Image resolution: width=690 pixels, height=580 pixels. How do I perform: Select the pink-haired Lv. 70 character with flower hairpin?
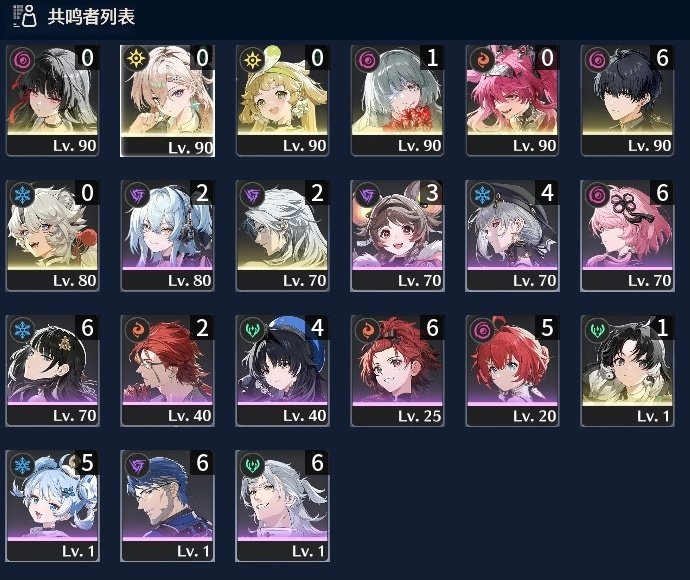click(627, 235)
